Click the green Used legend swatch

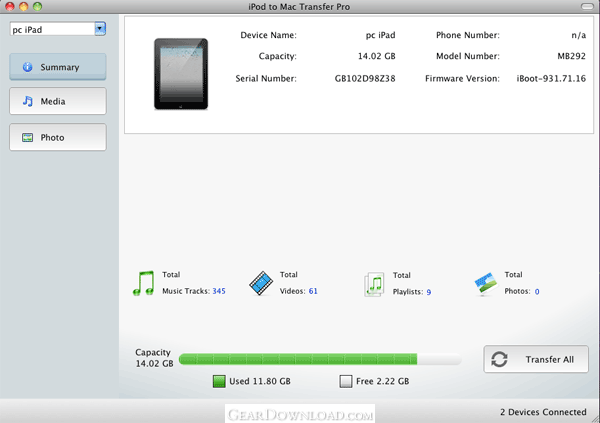point(219,381)
